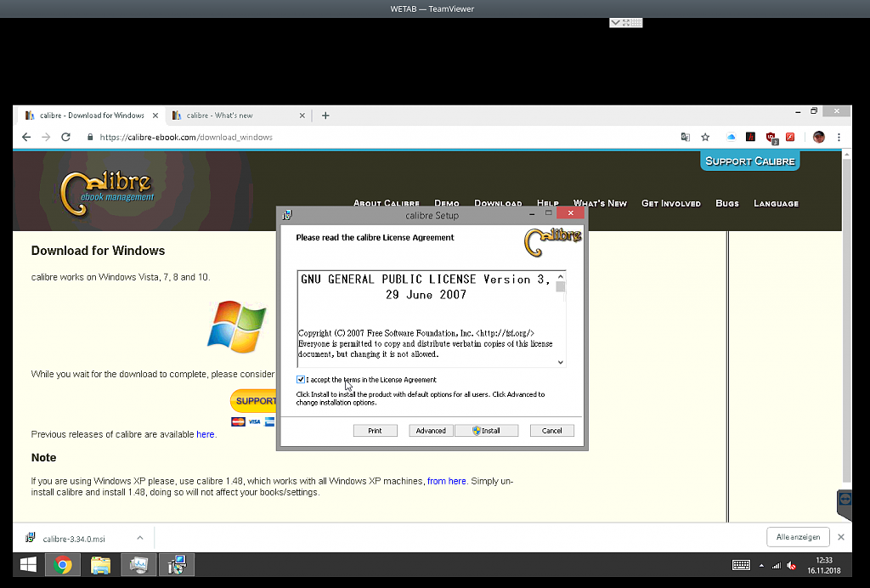Screen dimensions: 870x588
Task: Follow 'here' link for previous releases
Action: pyautogui.click(x=206, y=434)
